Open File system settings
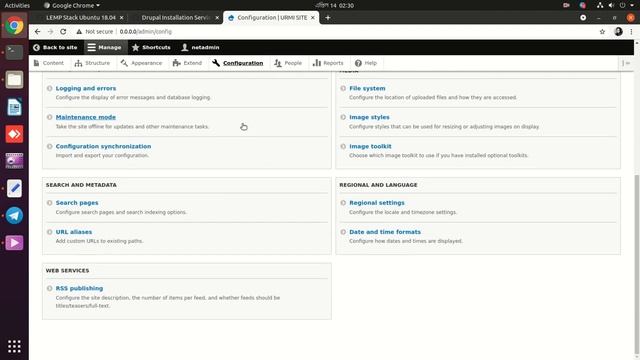 point(367,88)
